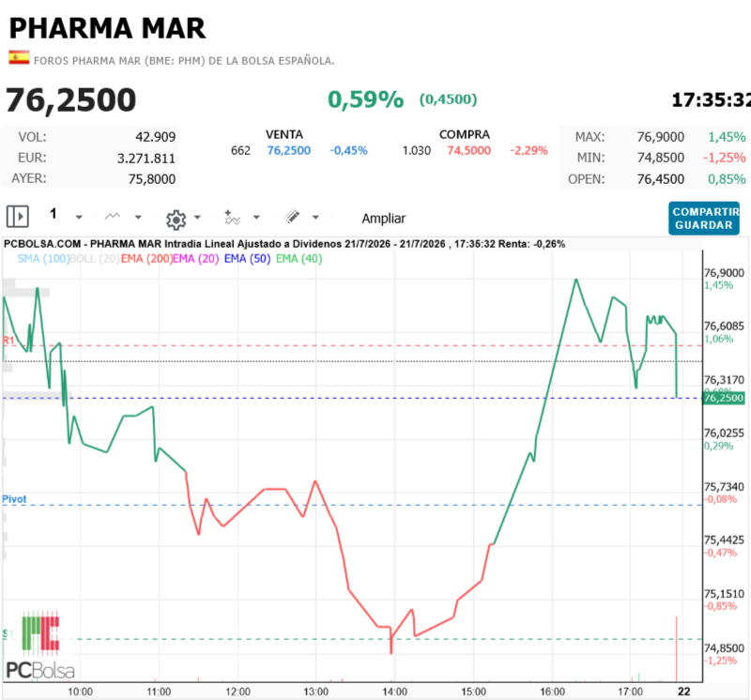This screenshot has height=700, width=751.
Task: Toggle the EMA (40) indicator label
Action: pos(299,259)
